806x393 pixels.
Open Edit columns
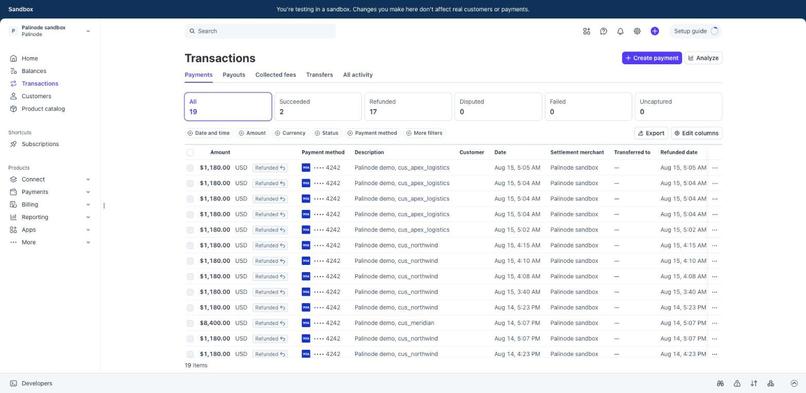pyautogui.click(x=697, y=133)
